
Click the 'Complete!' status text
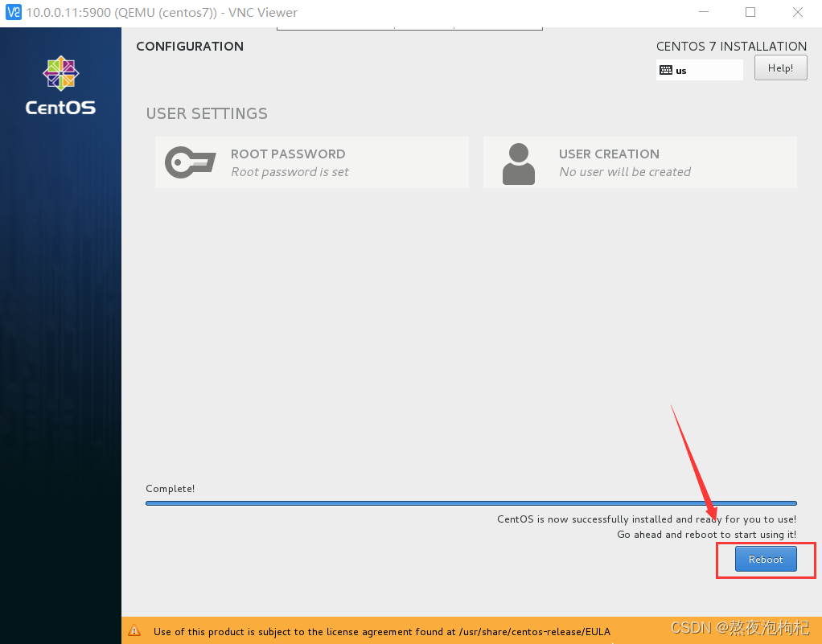(x=170, y=488)
